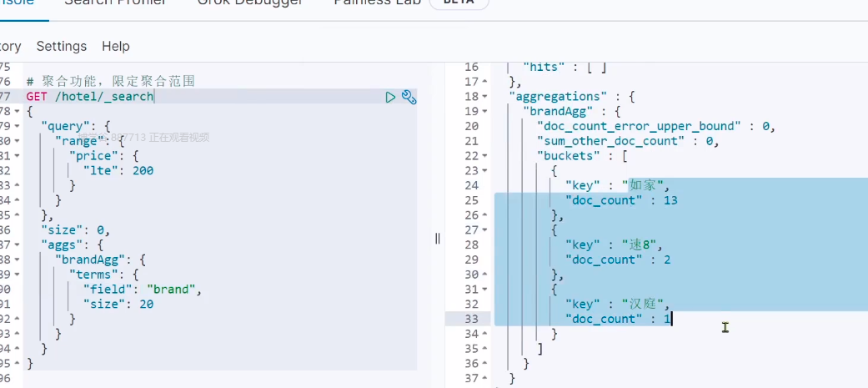Click line number 20 in response gutter
This screenshot has width=868, height=388.
[471, 126]
